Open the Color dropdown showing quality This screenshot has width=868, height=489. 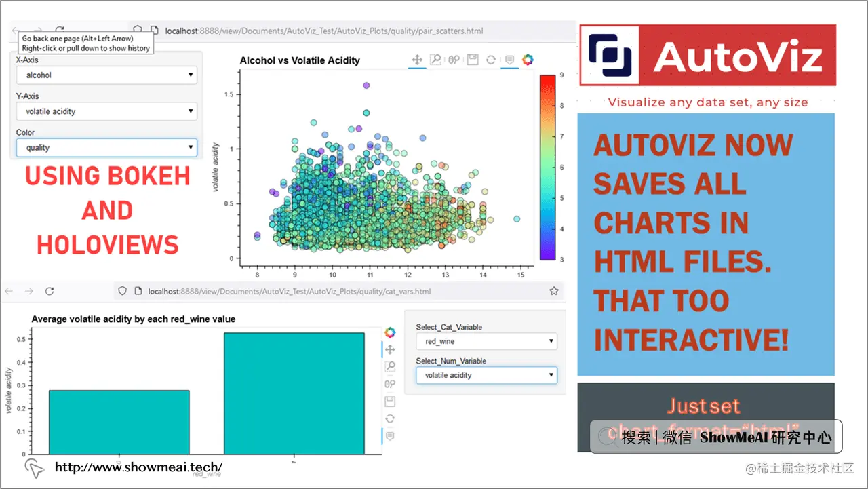(x=106, y=147)
